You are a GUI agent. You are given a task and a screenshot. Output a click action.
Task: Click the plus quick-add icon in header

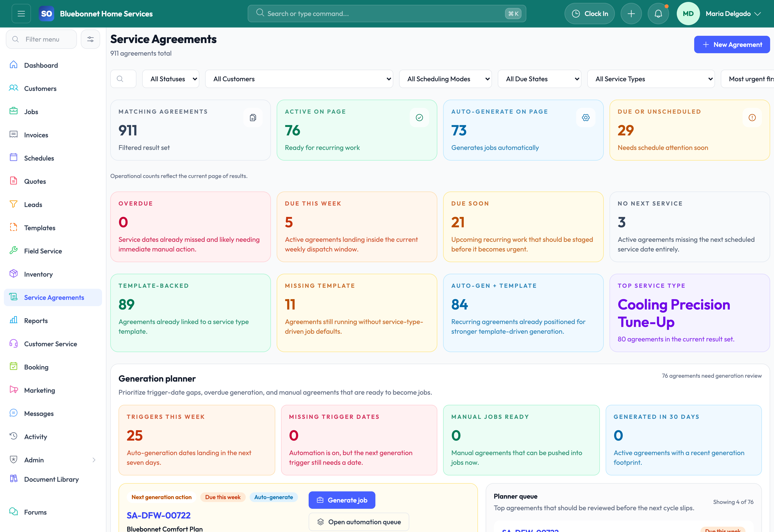[631, 14]
